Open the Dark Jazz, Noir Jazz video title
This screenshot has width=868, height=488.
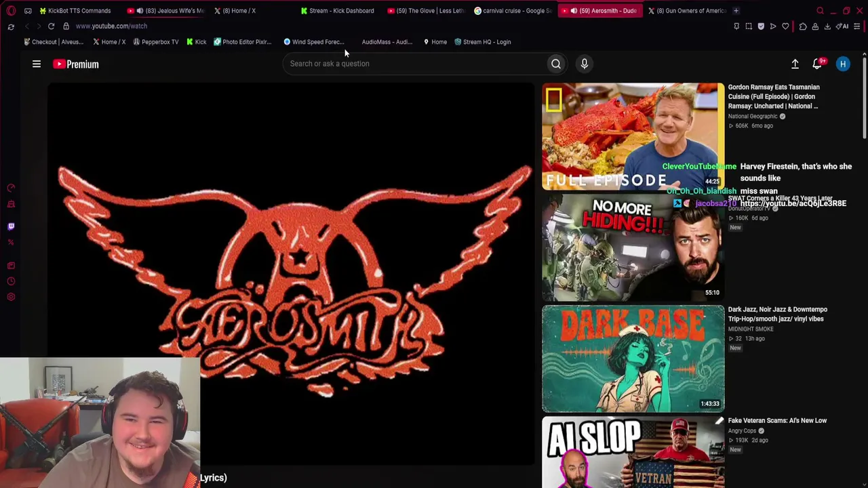[x=777, y=314]
